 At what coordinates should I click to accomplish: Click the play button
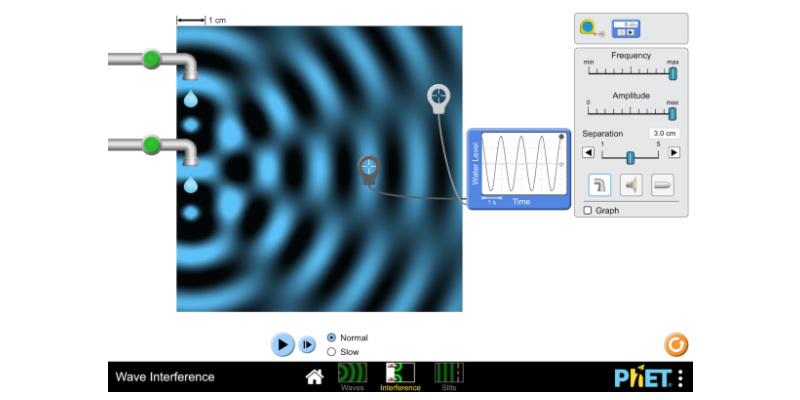[x=282, y=345]
